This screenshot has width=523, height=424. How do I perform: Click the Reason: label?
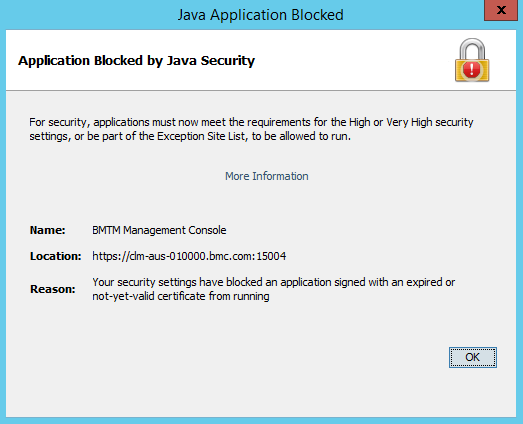click(53, 289)
